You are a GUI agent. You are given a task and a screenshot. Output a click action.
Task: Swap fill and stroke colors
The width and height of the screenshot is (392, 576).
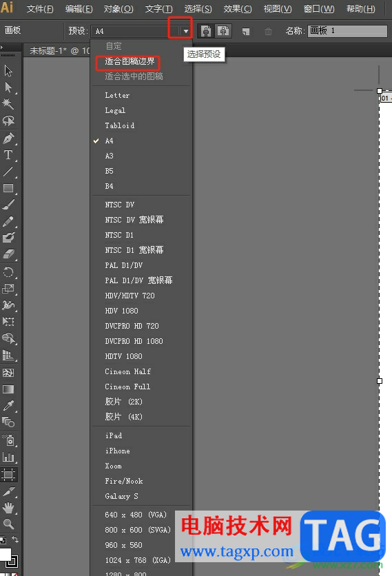click(15, 539)
